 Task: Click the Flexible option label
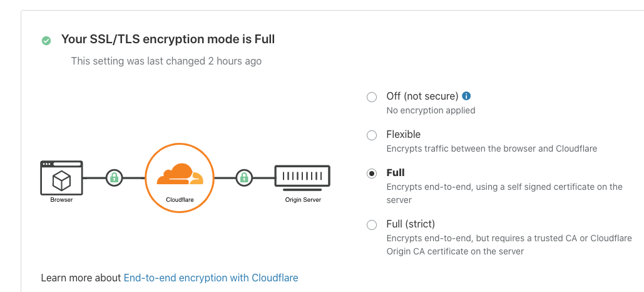click(404, 135)
